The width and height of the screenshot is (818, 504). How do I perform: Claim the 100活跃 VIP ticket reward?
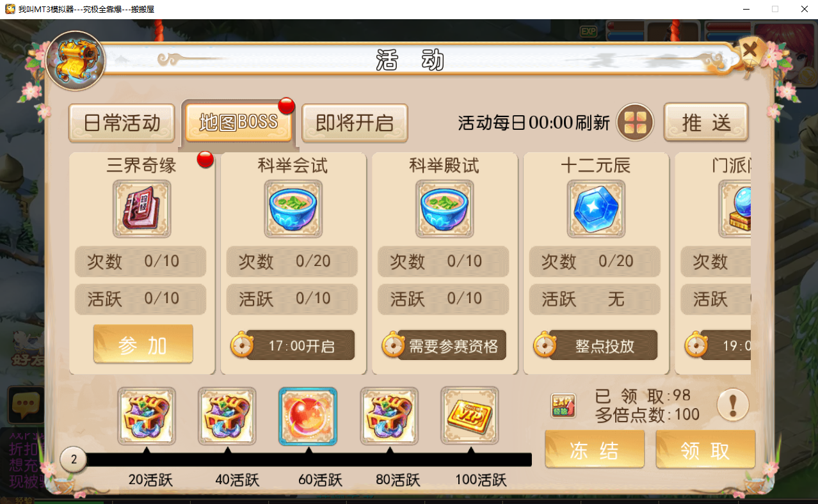coord(470,416)
